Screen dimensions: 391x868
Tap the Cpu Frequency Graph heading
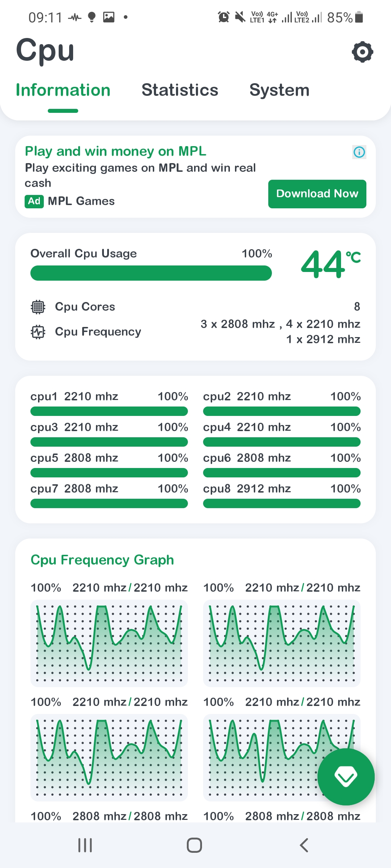(x=102, y=560)
